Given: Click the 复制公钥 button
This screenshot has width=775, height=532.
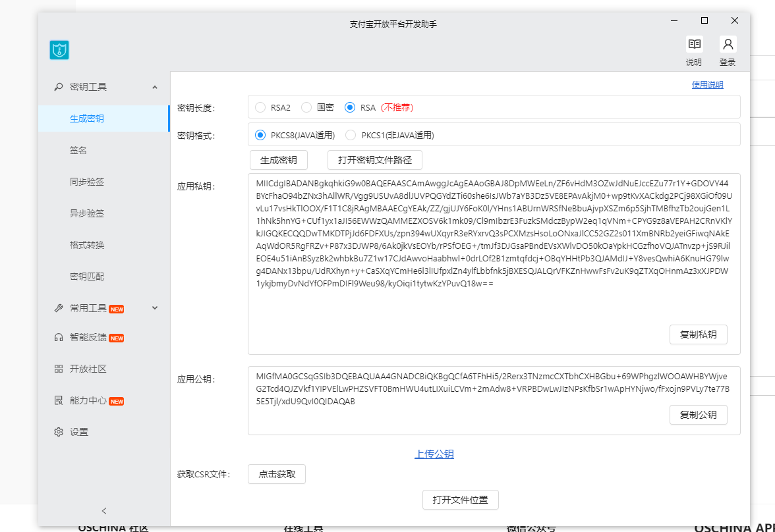Looking at the screenshot, I should 699,415.
